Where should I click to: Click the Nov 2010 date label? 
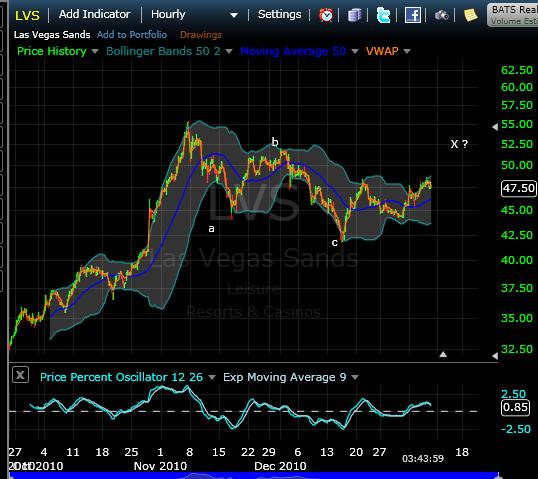point(160,466)
